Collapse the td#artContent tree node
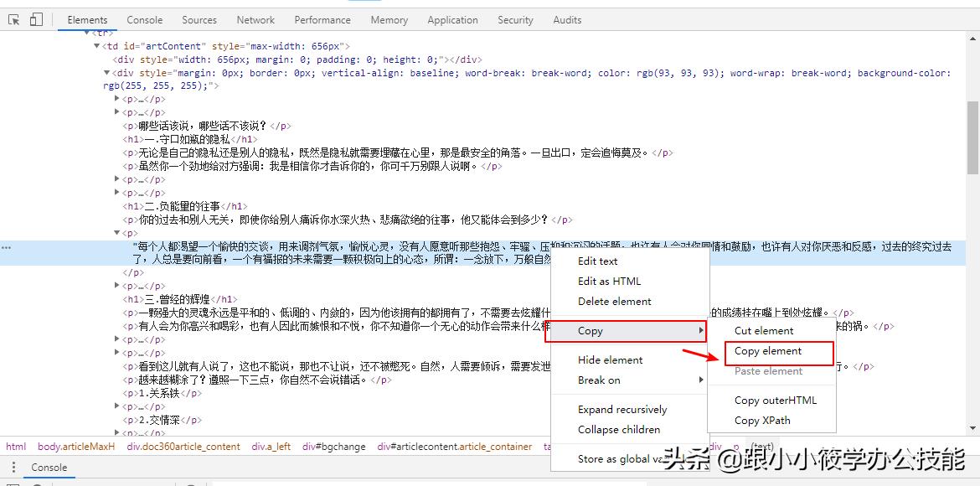This screenshot has height=486, width=980. 97,45
